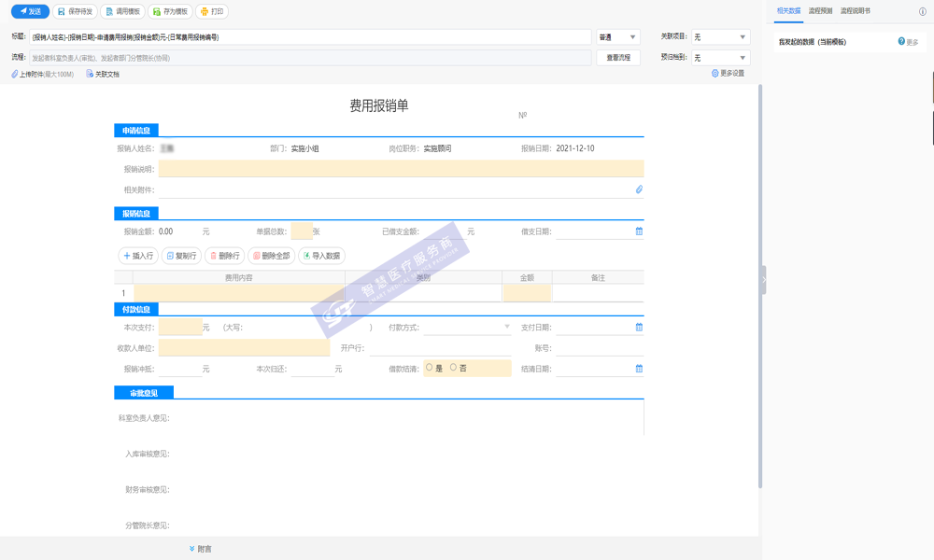Click the blue help question-mark icon
The width and height of the screenshot is (934, 560).
901,42
